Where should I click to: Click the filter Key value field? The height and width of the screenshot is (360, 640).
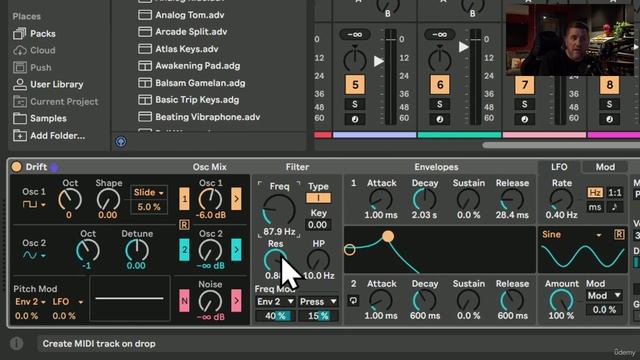[318, 225]
